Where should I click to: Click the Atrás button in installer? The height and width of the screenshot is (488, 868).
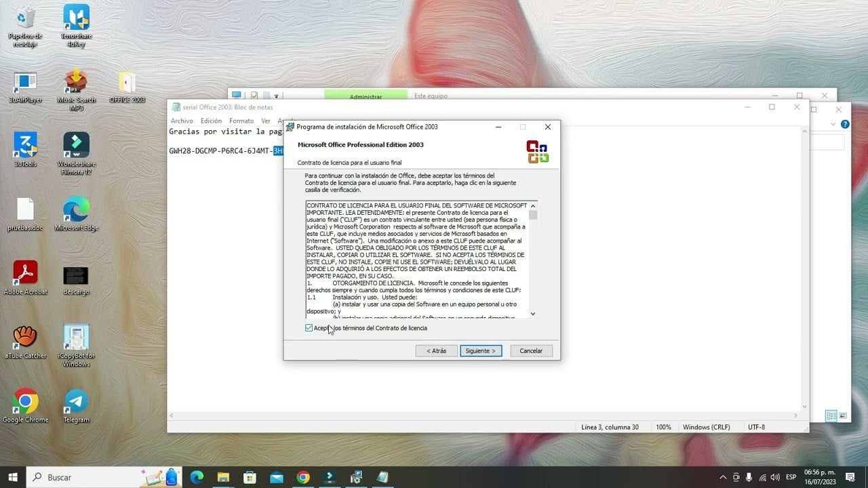[436, 350]
